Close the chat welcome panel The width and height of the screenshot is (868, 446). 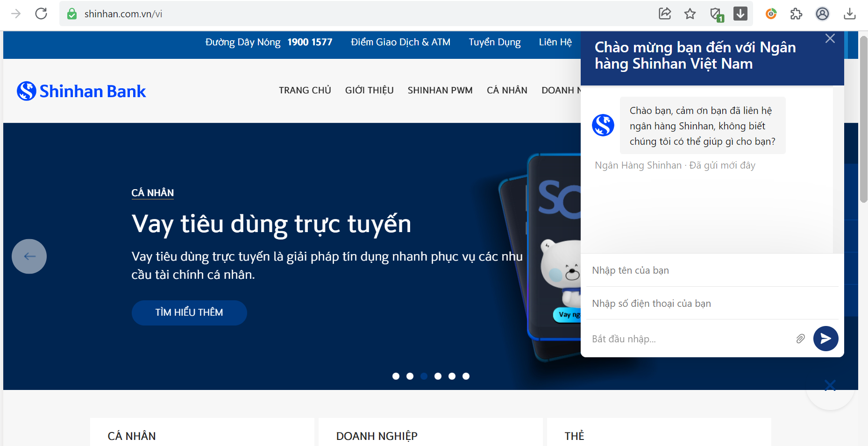(830, 38)
